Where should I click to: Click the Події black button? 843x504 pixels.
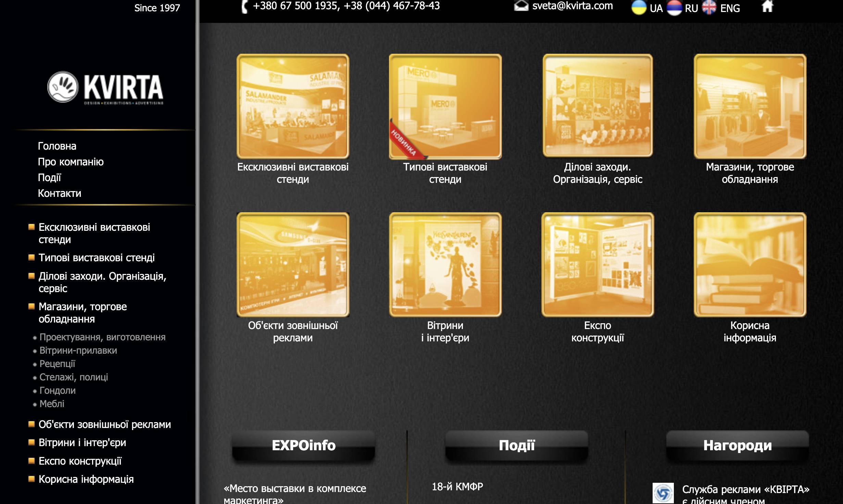point(517,445)
